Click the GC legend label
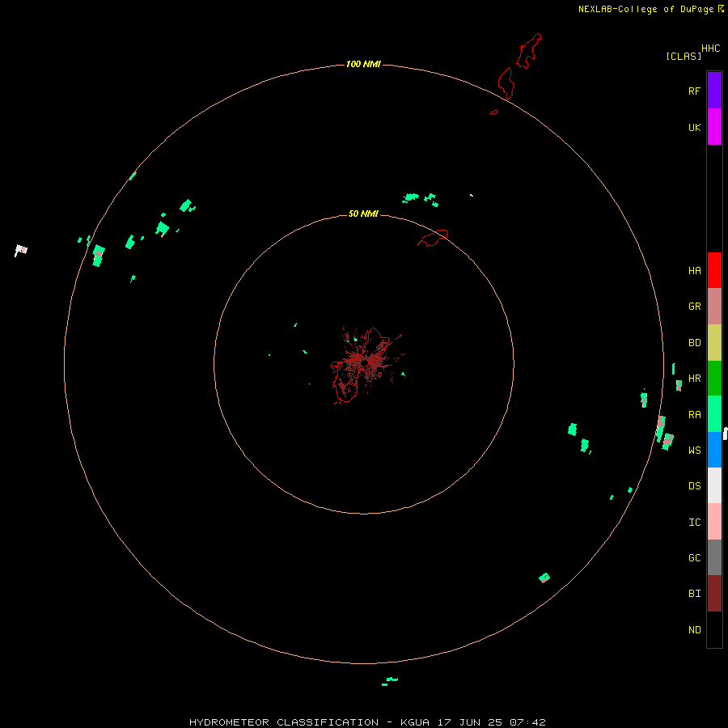The image size is (728, 728). [x=694, y=557]
